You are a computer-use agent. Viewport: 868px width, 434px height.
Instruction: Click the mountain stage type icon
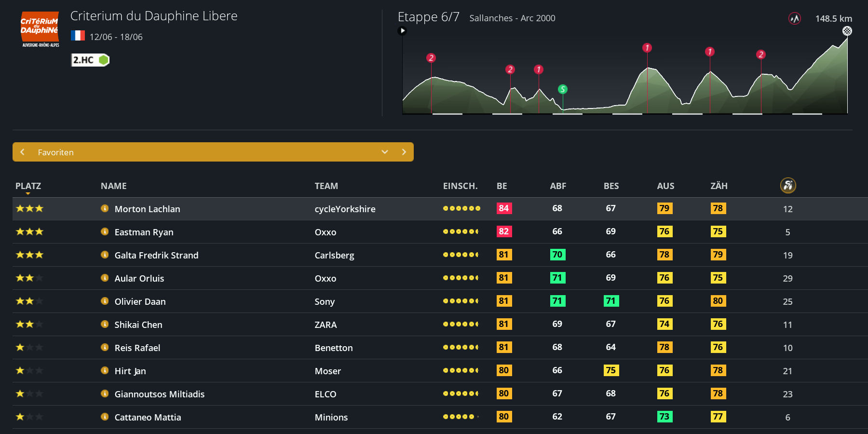(794, 19)
